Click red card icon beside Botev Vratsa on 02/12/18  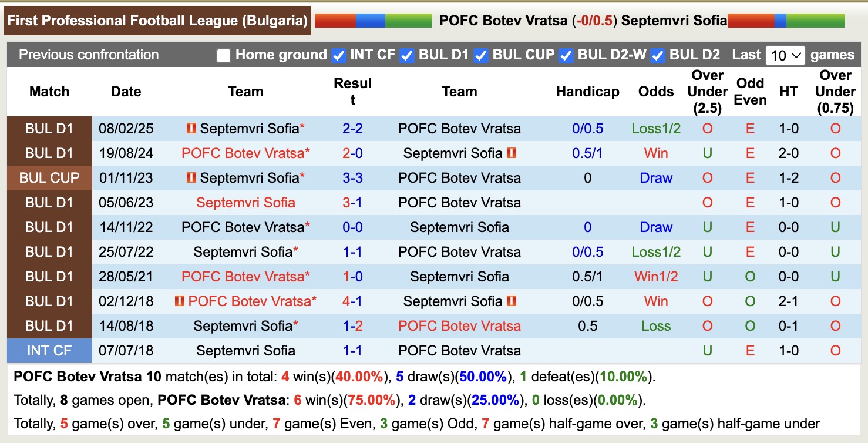pyautogui.click(x=180, y=301)
